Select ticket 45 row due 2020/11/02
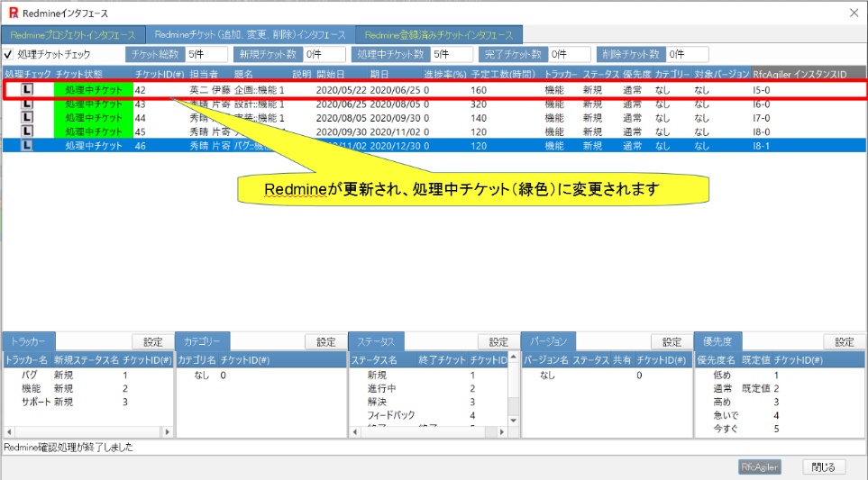Screen dimensions: 868x480 [x=434, y=131]
